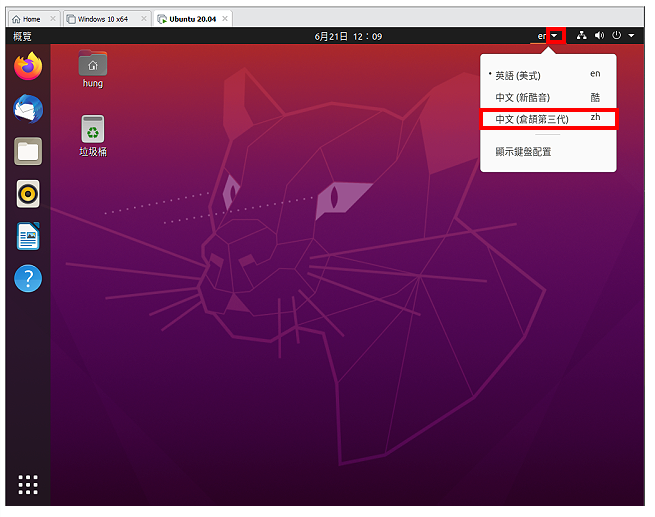Open the Files manager dock icon
The width and height of the screenshot is (655, 517).
click(x=28, y=151)
